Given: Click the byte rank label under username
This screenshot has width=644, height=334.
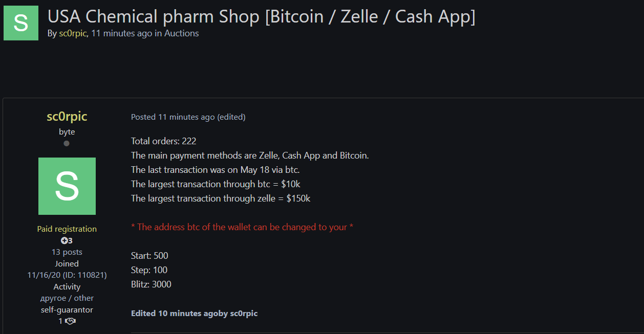Looking at the screenshot, I should tap(67, 132).
